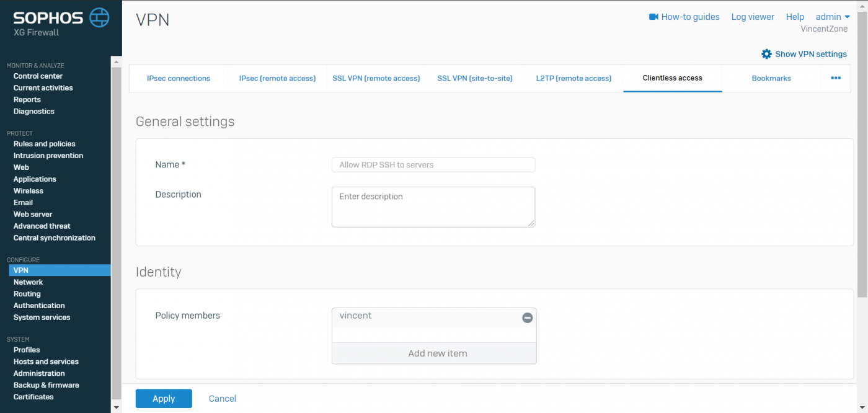Viewport: 868px width, 413px height.
Task: Navigate to Intrusion prevention
Action: click(48, 156)
